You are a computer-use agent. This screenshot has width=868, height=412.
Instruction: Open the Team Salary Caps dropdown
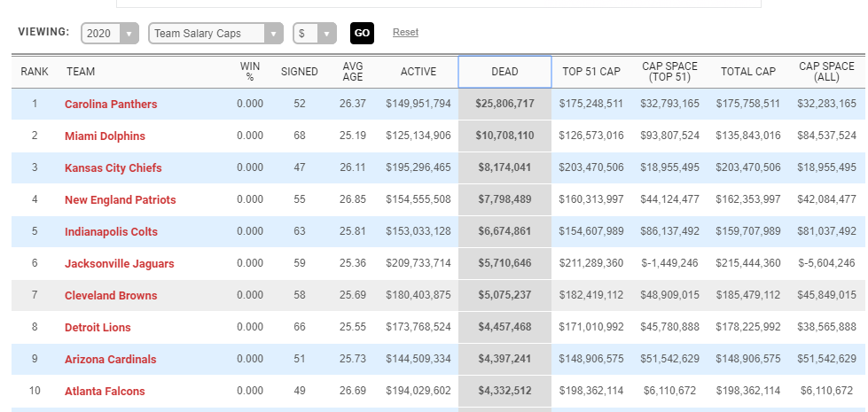tap(216, 33)
